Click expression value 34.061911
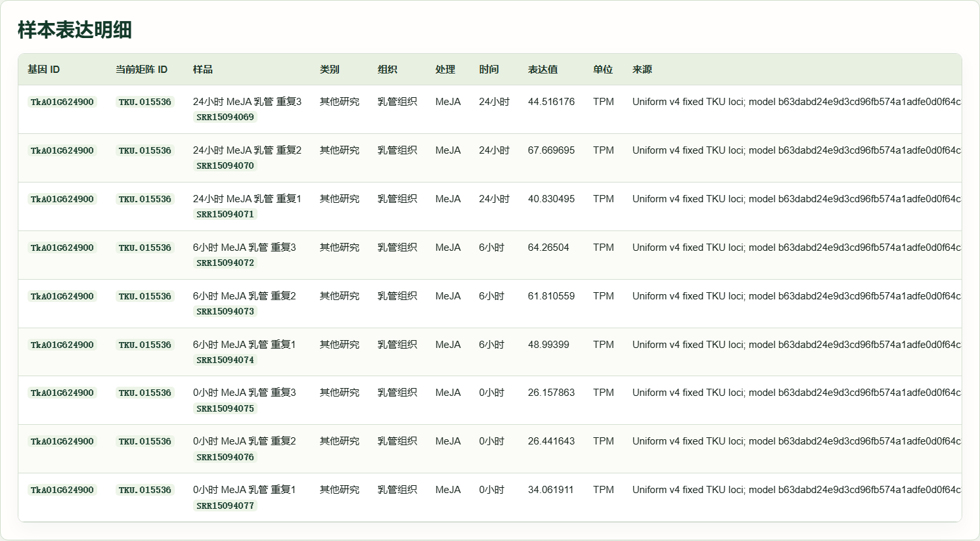Image resolution: width=980 pixels, height=541 pixels. click(x=550, y=490)
